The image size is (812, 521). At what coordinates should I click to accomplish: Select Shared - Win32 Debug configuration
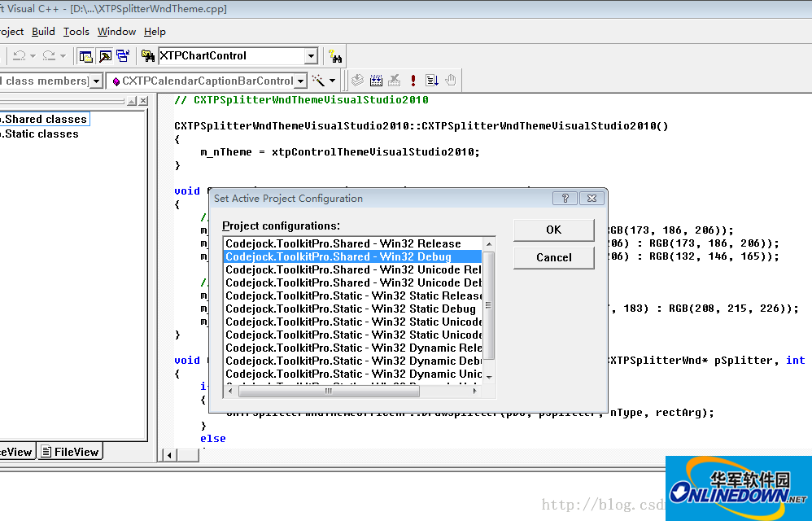pos(352,256)
